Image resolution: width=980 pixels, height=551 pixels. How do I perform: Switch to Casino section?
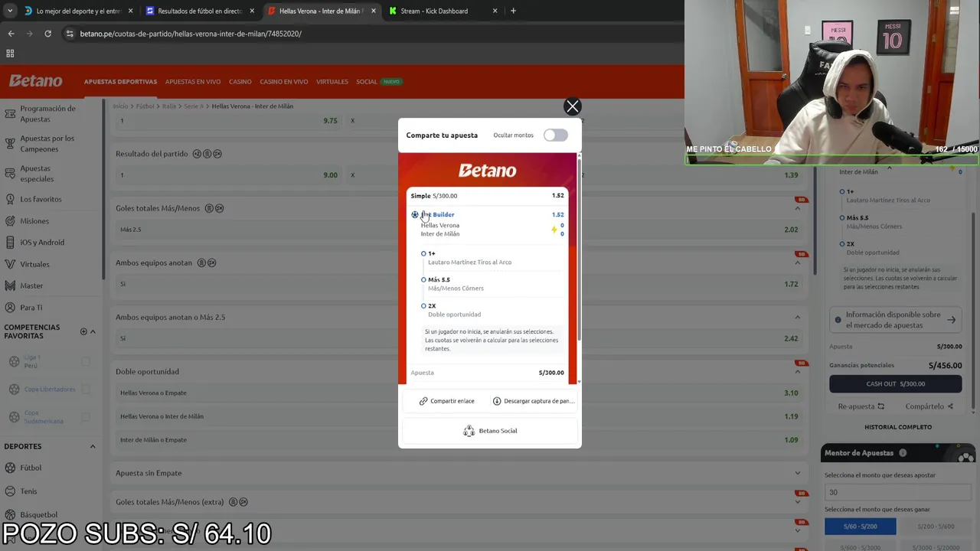coord(240,82)
